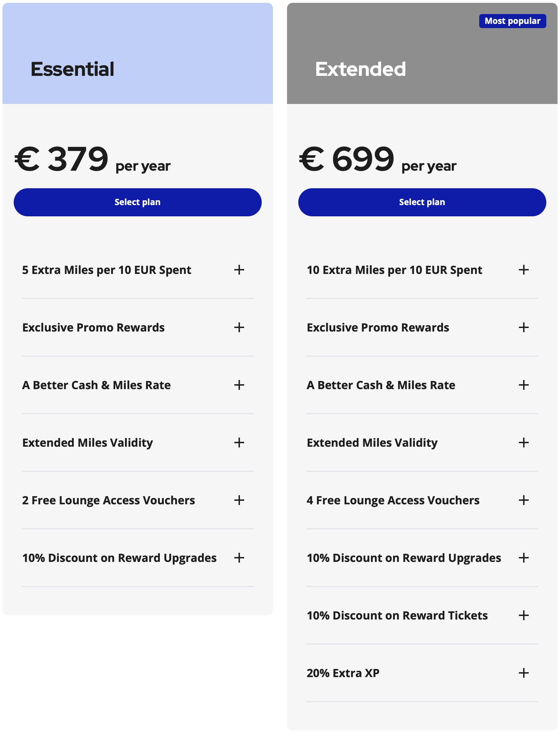
Task: Expand Essential's 'Exclusive Promo Rewards' details
Action: 239,328
